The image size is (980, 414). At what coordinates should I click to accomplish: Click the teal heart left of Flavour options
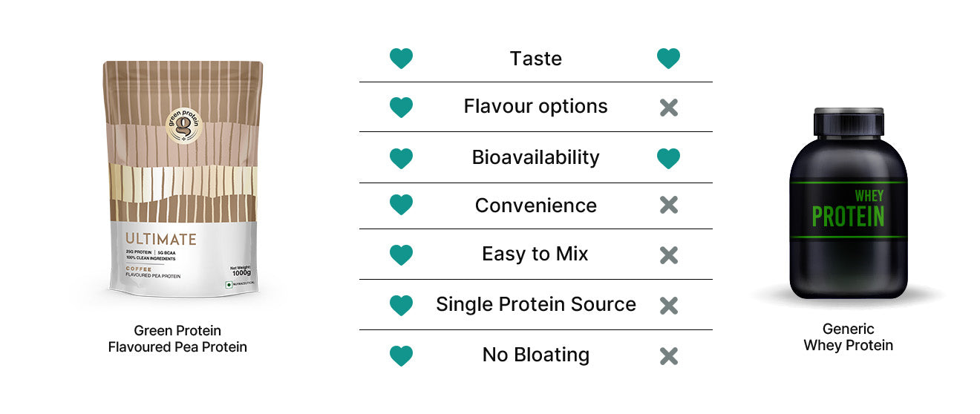(401, 108)
